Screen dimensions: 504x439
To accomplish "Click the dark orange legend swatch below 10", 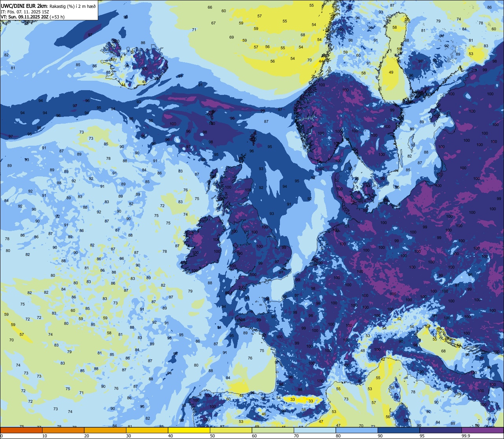I will tap(21, 430).
